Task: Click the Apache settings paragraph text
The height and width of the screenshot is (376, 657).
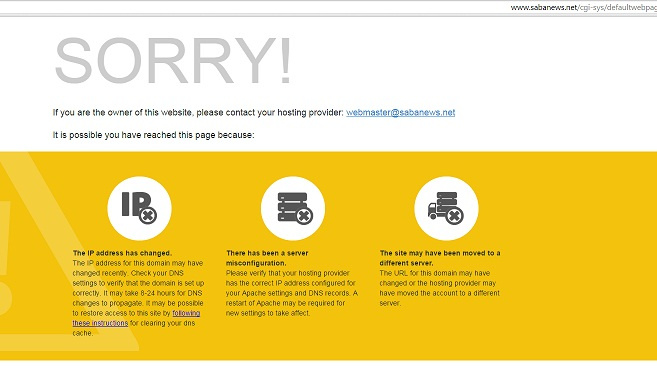Action: tap(292, 293)
